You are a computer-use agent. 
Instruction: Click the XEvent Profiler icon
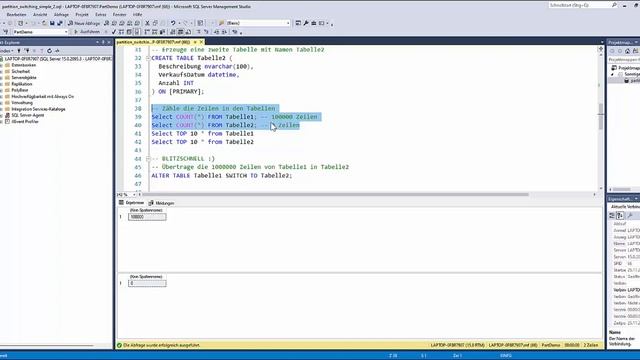pyautogui.click(x=7, y=122)
